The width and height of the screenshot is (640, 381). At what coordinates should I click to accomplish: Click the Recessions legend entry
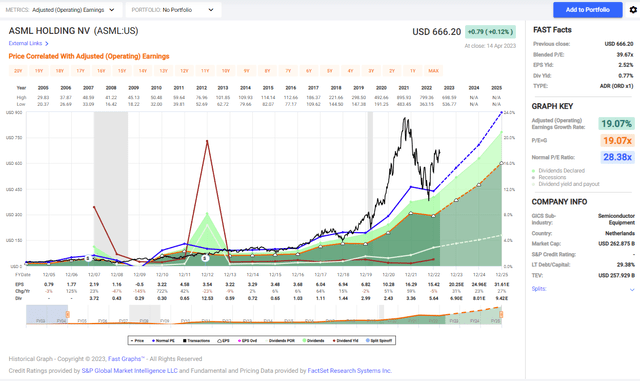click(552, 177)
